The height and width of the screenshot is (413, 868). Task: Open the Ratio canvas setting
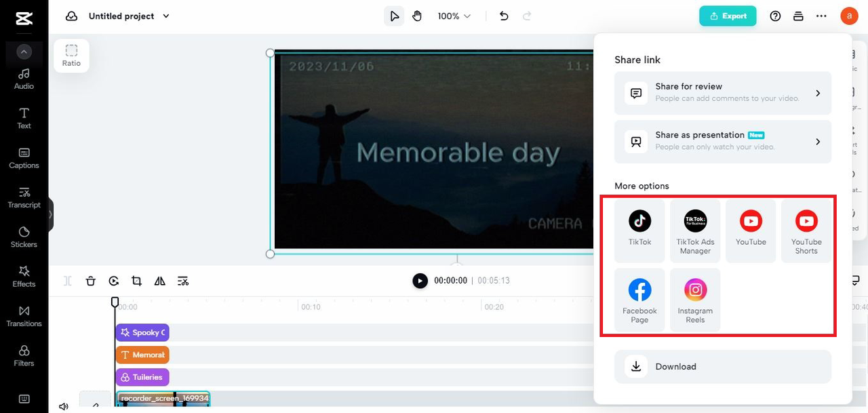[71, 56]
